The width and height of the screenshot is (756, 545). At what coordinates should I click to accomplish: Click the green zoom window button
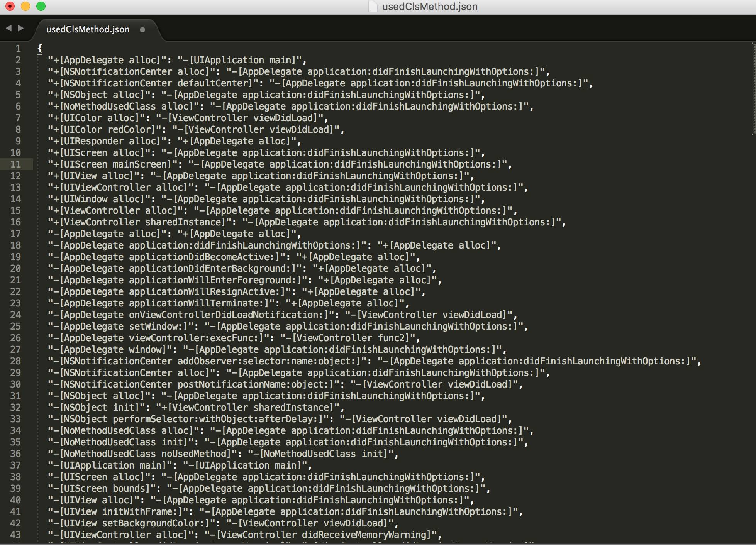(41, 6)
